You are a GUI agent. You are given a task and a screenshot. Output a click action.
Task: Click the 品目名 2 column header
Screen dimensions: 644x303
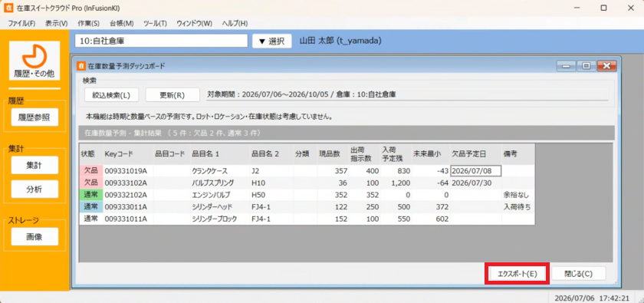pyautogui.click(x=271, y=154)
